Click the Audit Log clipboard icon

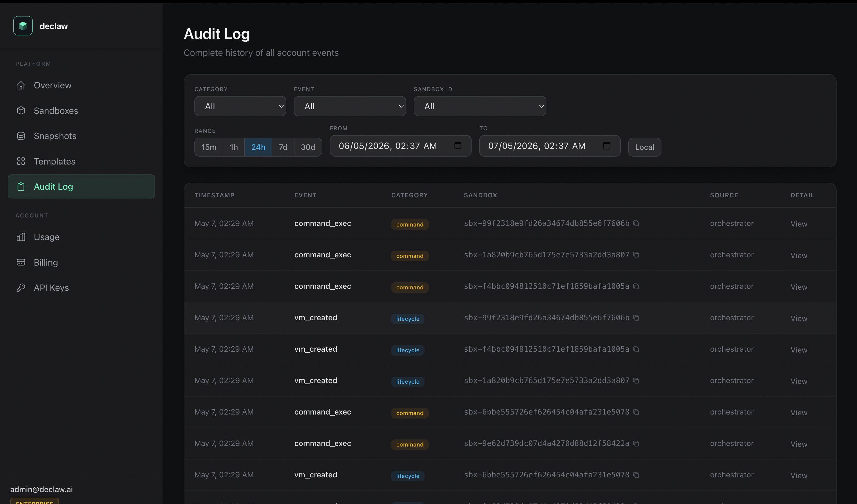point(21,187)
